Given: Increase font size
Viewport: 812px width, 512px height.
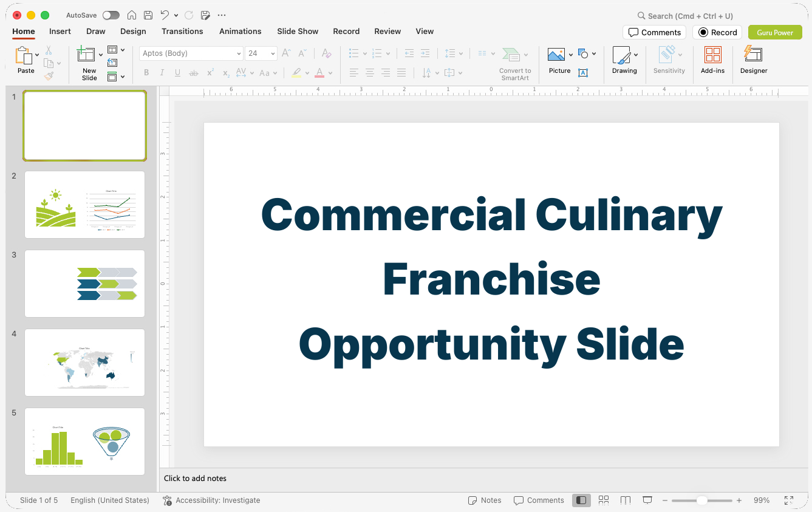Looking at the screenshot, I should [286, 53].
